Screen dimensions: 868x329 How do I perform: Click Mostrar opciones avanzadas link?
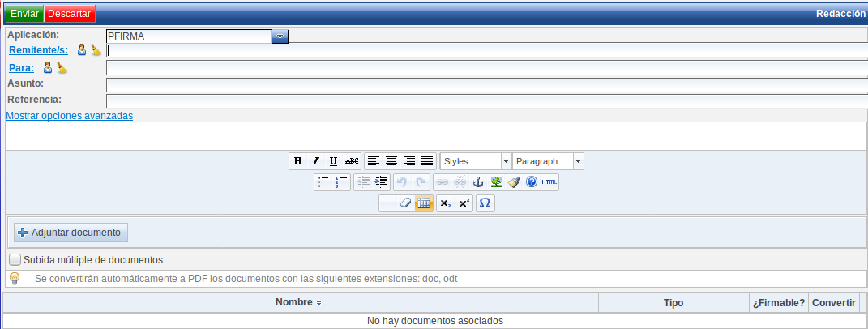click(69, 116)
